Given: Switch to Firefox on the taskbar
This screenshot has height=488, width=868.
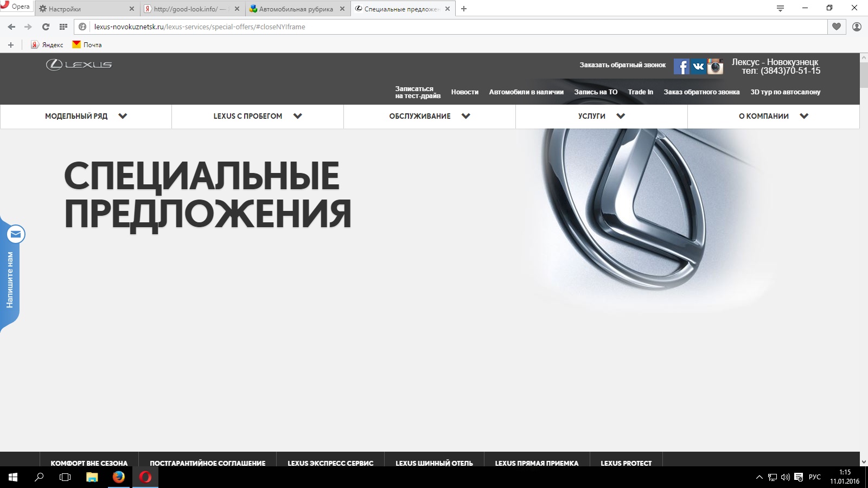Looking at the screenshot, I should coord(119,477).
